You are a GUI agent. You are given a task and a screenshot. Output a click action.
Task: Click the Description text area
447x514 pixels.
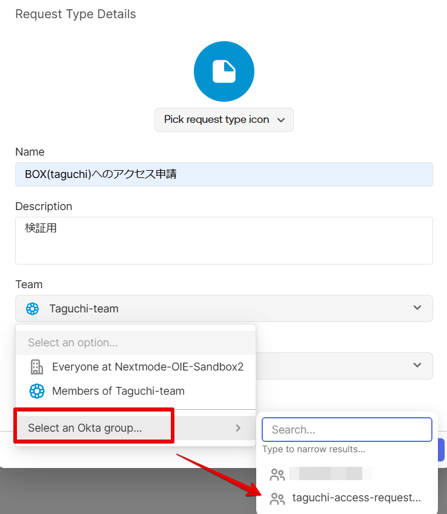click(x=224, y=241)
